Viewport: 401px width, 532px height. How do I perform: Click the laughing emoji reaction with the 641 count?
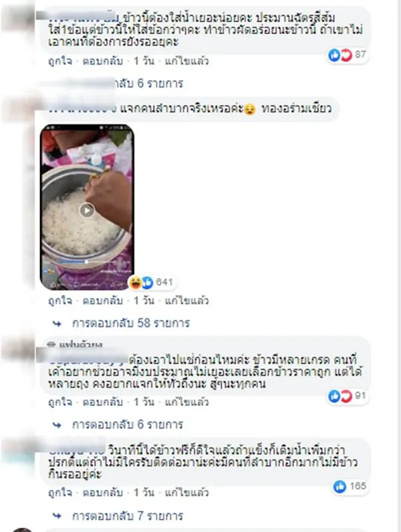coord(135,282)
